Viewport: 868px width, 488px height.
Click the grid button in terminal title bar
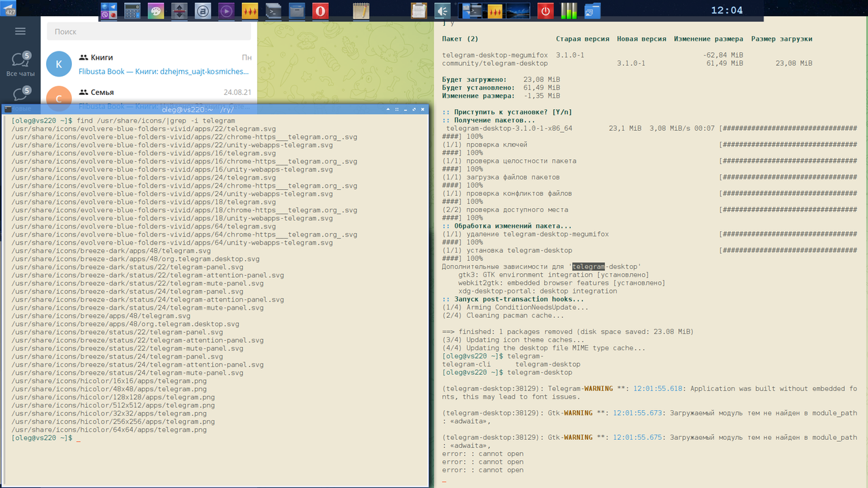click(396, 109)
